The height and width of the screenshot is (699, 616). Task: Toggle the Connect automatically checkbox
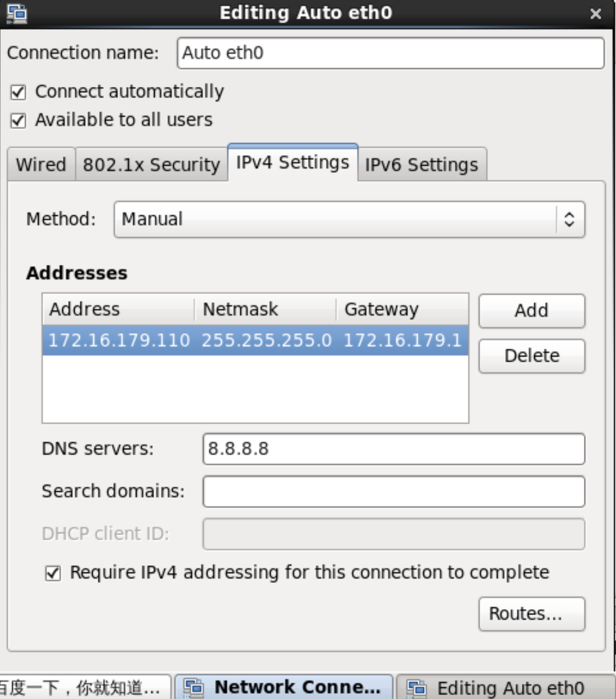point(19,92)
